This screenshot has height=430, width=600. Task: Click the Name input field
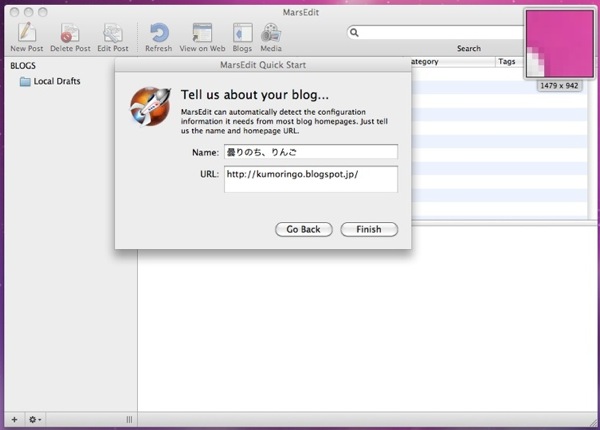click(x=311, y=152)
